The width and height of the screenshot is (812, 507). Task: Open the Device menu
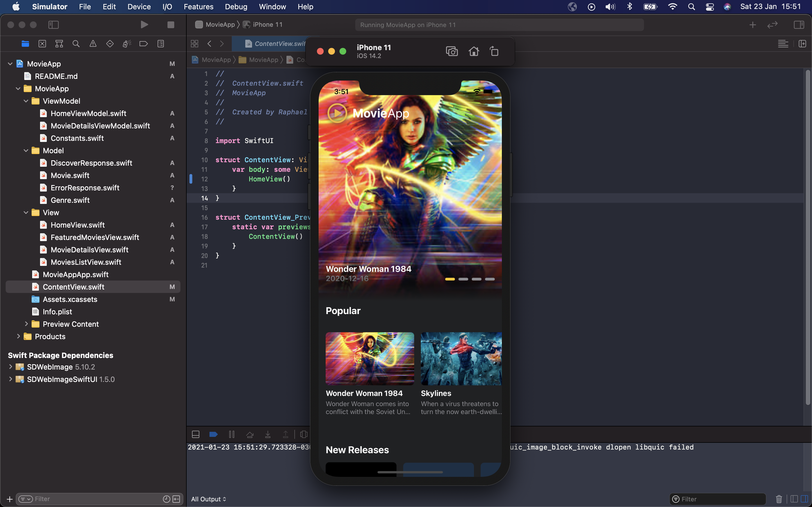click(x=139, y=7)
